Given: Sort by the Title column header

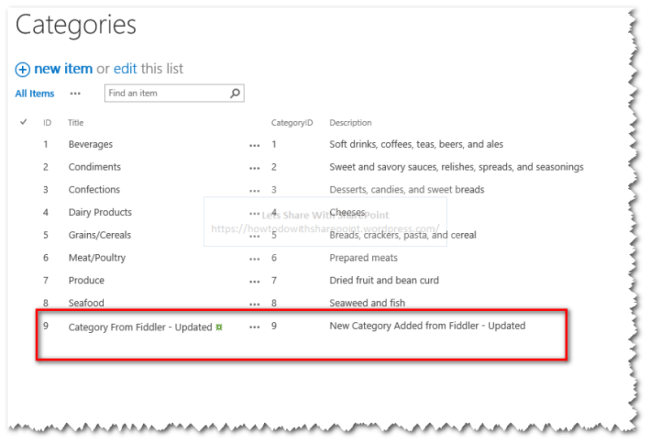Looking at the screenshot, I should [76, 123].
